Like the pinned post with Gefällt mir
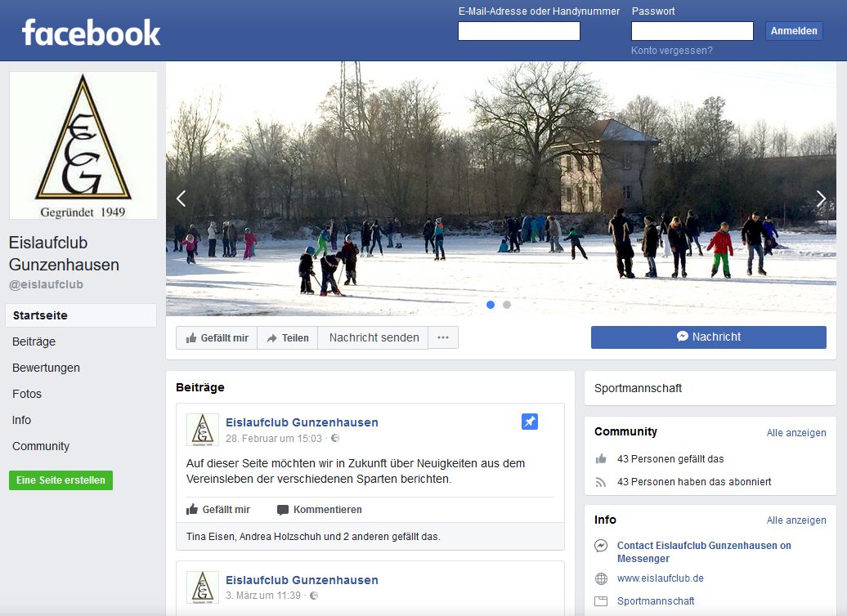 coord(218,510)
